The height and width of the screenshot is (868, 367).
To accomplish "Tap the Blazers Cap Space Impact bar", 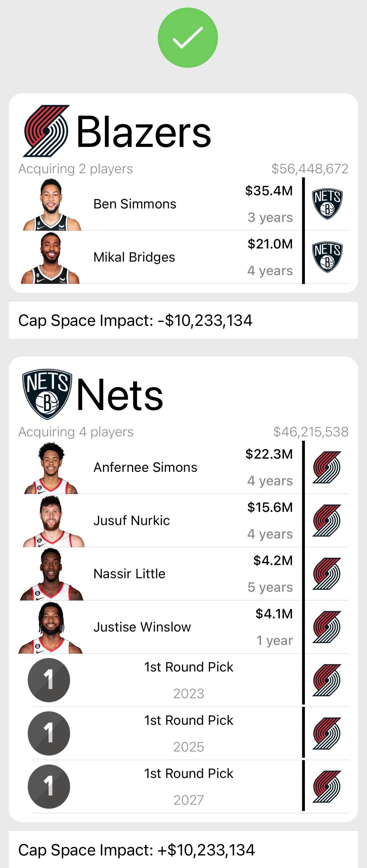I will pyautogui.click(x=183, y=320).
